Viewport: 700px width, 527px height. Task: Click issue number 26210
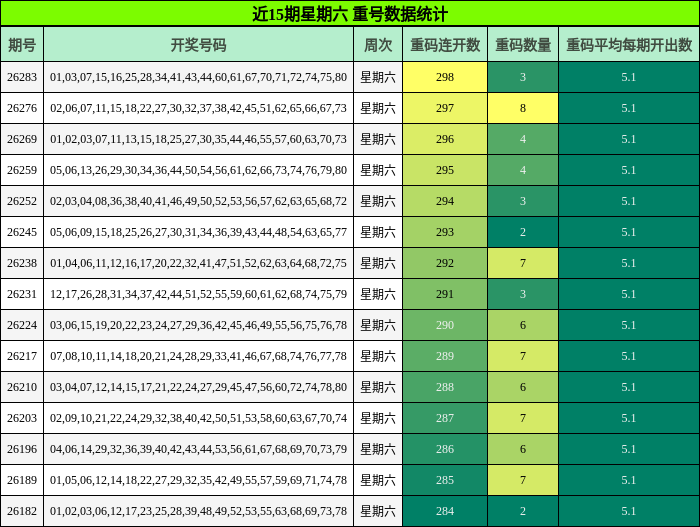(x=22, y=387)
